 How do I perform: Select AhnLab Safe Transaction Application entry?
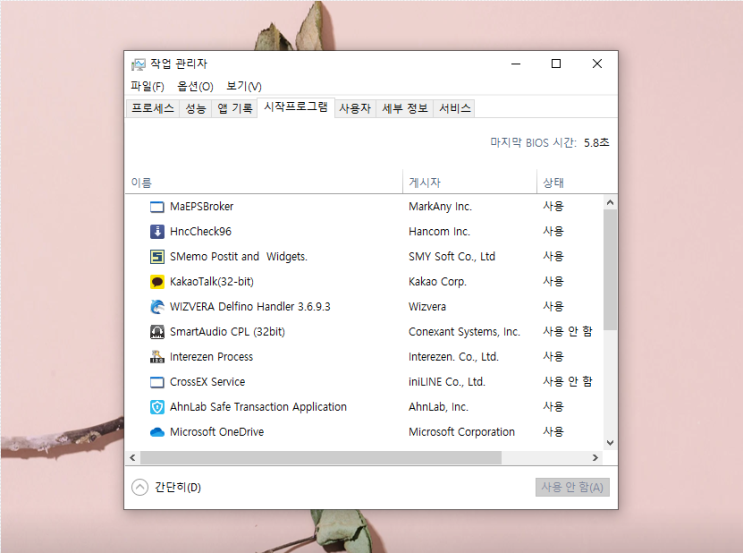coord(258,407)
